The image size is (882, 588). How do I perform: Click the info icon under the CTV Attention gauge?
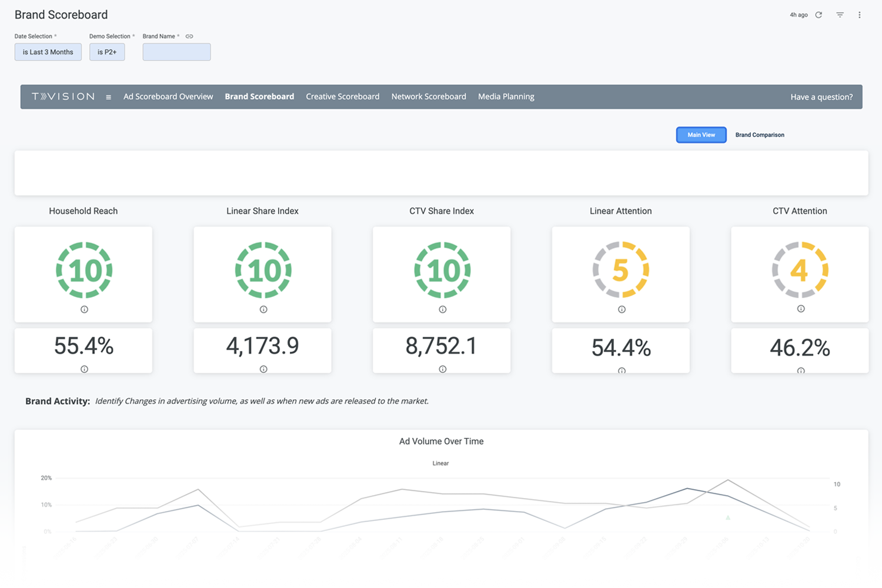pos(800,308)
